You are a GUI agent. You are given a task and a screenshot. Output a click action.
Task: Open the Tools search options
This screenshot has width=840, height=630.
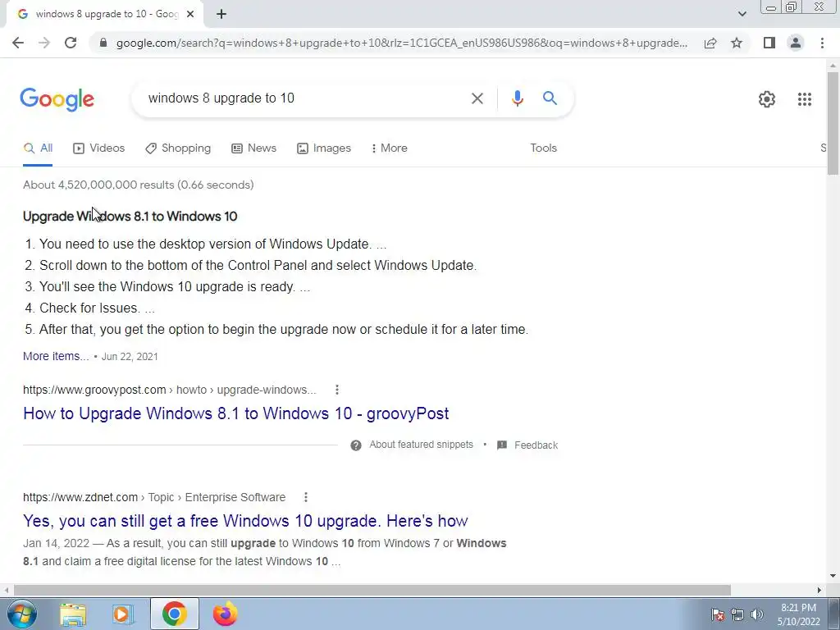pos(543,148)
